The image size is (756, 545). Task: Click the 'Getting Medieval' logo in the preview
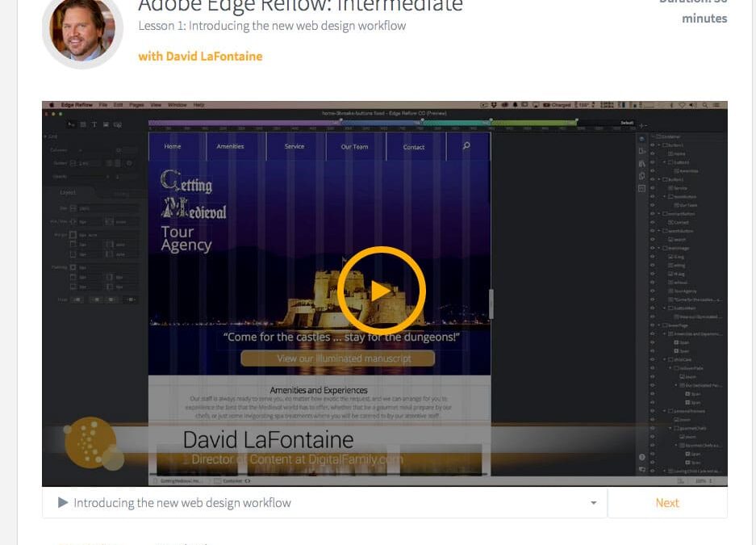tap(193, 198)
